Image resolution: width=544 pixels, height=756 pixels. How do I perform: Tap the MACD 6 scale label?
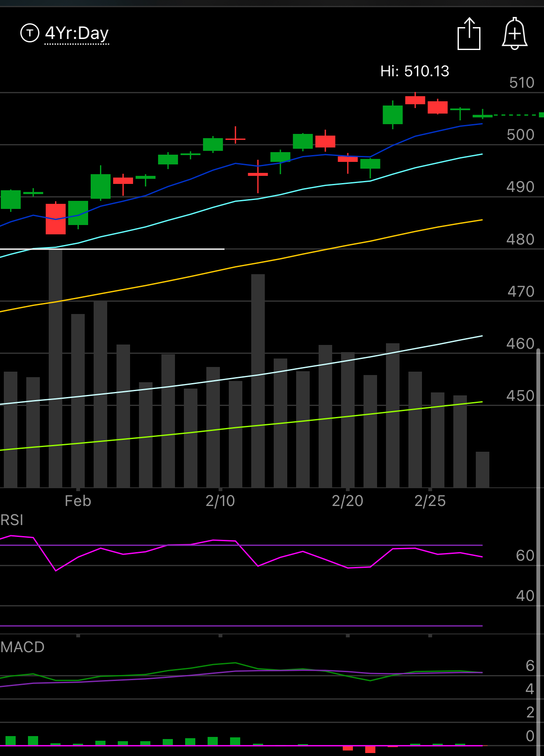pos(530,666)
